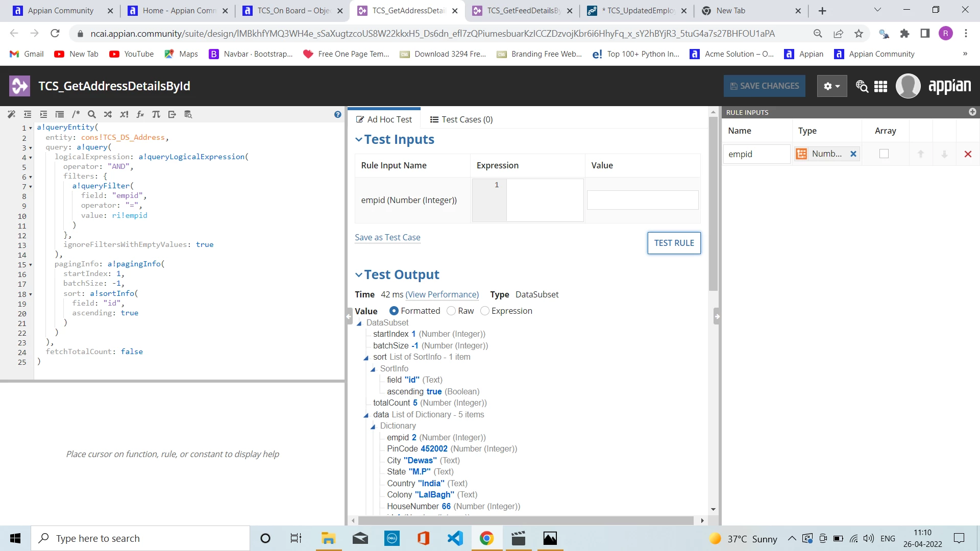
Task: Fold code at line 15 pagingInfo
Action: pos(31,265)
